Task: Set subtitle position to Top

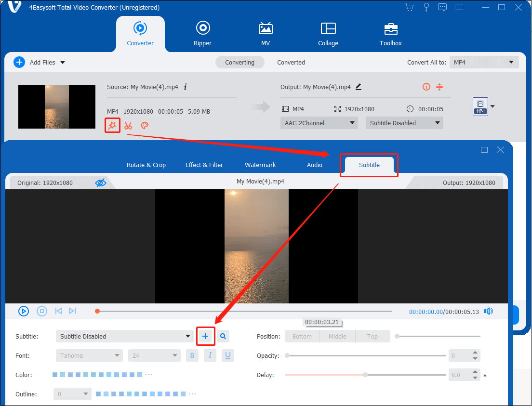Action: tap(372, 336)
